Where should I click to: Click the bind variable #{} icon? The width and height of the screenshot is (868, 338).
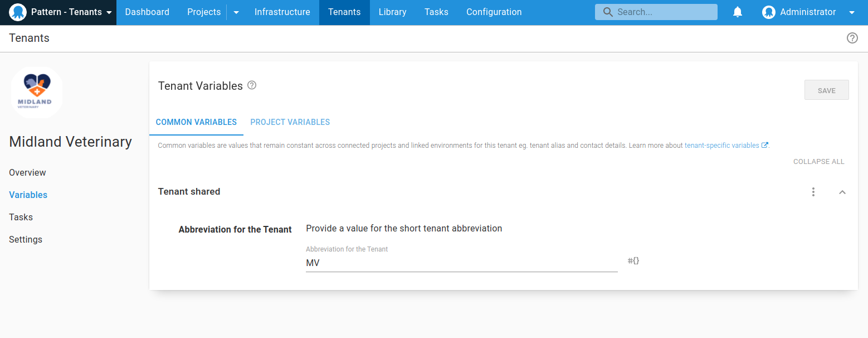point(633,261)
